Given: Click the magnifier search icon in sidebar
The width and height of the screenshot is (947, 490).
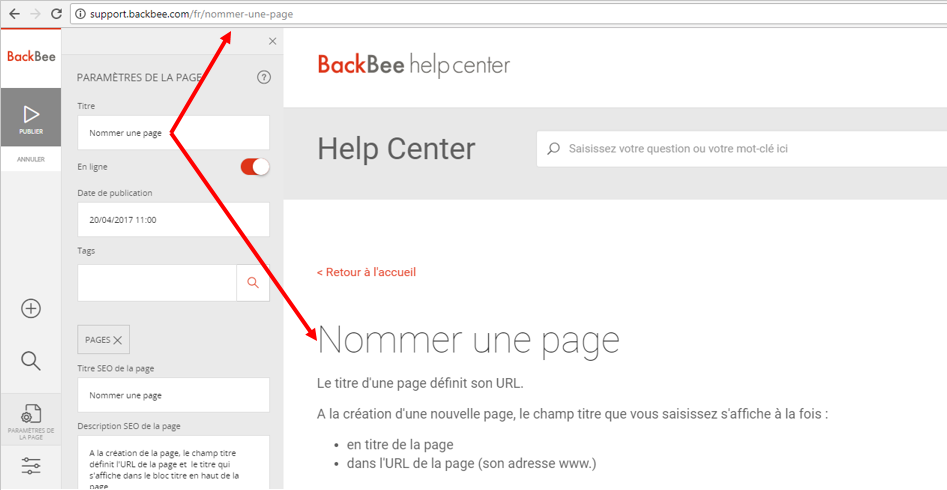Looking at the screenshot, I should pyautogui.click(x=31, y=361).
